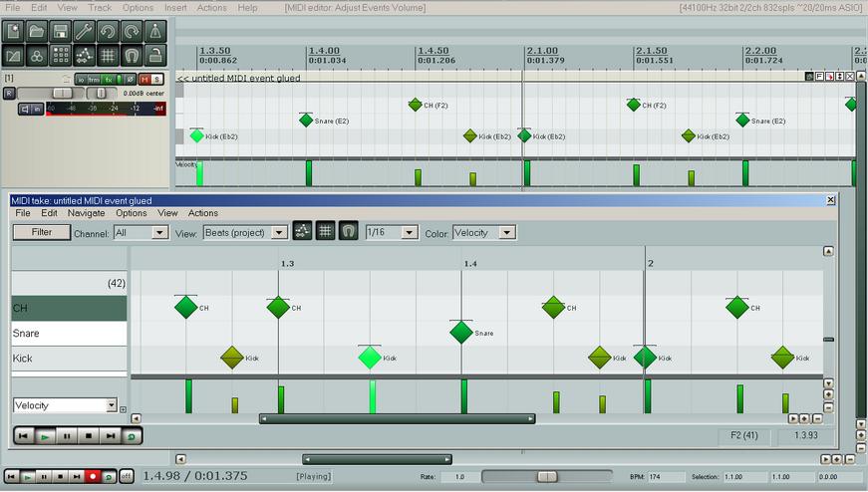
Task: Mute track 1 with the M button
Action: click(x=145, y=79)
